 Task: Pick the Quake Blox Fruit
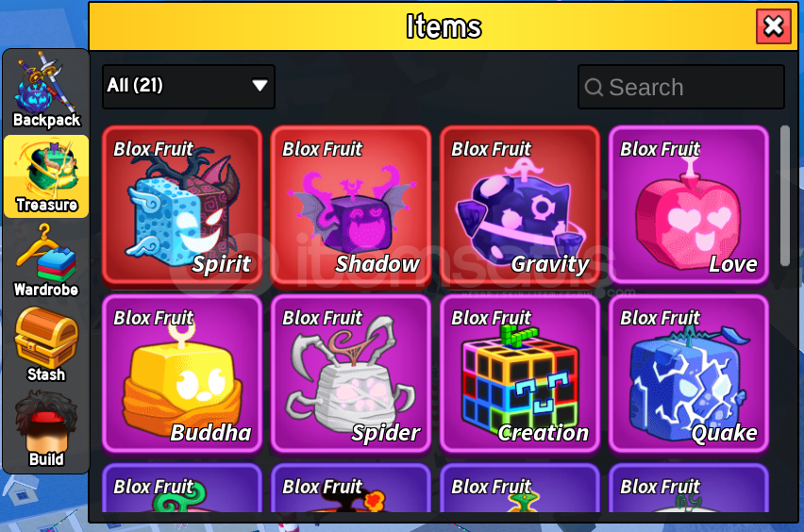point(689,374)
